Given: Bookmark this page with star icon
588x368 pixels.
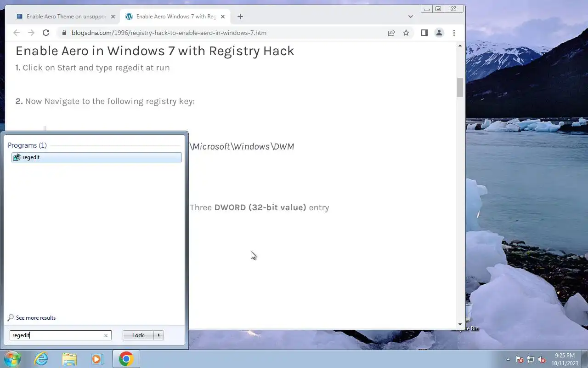Looking at the screenshot, I should 406,33.
